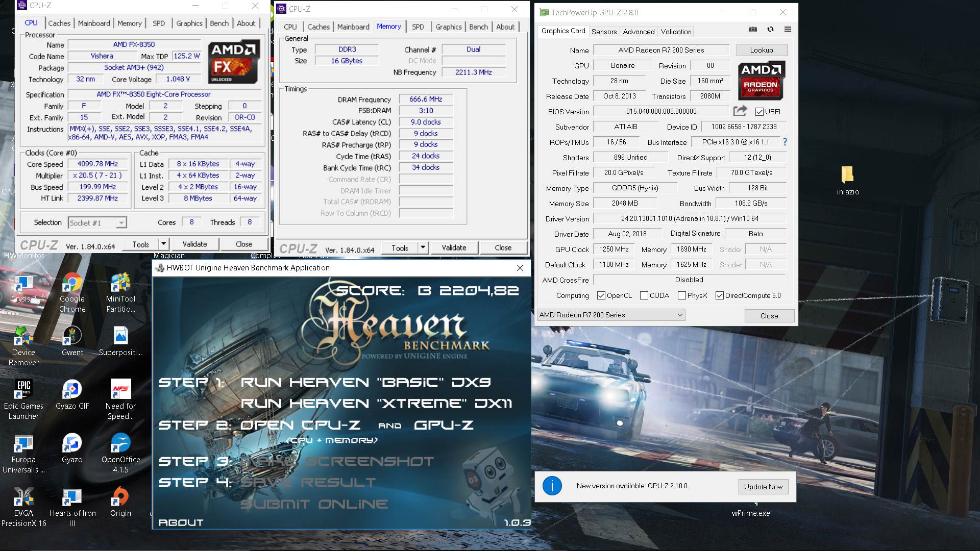The image size is (980, 551).
Task: Click Lookup button in GPU-Z
Action: [762, 50]
